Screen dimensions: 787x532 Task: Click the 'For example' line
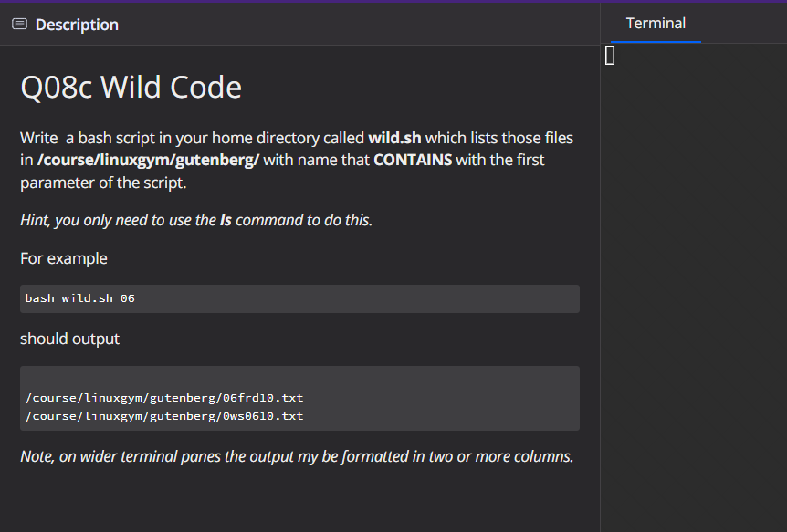64,258
